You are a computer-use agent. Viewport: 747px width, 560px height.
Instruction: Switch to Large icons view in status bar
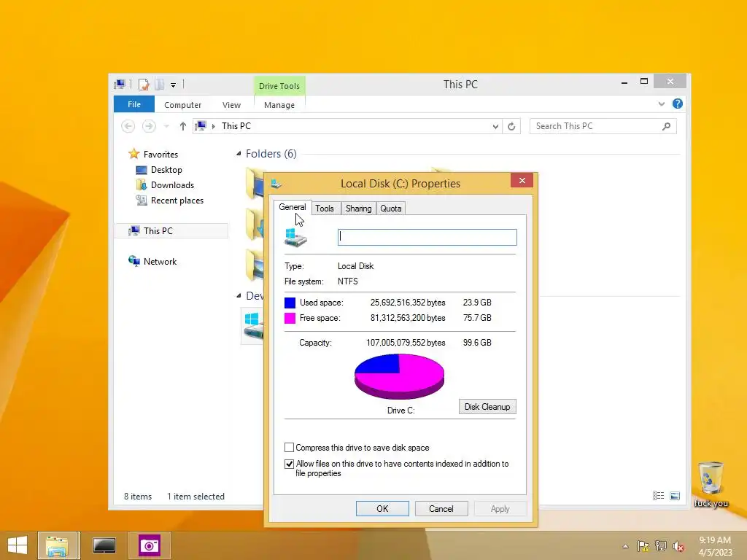[675, 496]
